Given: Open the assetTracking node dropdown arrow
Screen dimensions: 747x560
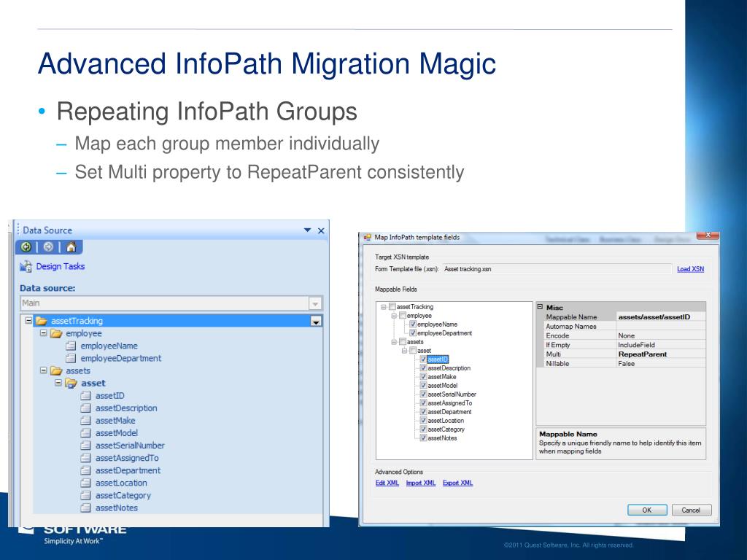Looking at the screenshot, I should (x=316, y=322).
